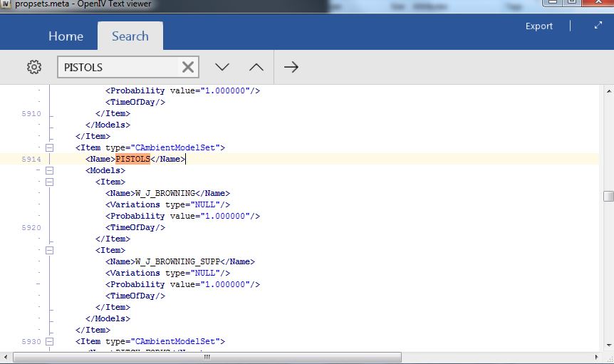614x364 pixels.
Task: Click the horizontal scrollbar thumb
Action: pyautogui.click(x=207, y=357)
